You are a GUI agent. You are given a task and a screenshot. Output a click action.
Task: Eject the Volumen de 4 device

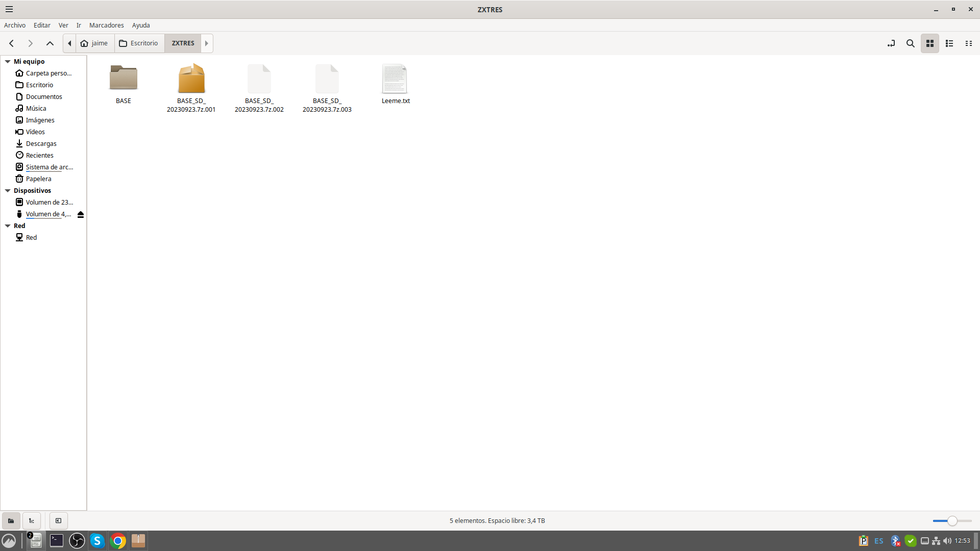click(x=81, y=214)
